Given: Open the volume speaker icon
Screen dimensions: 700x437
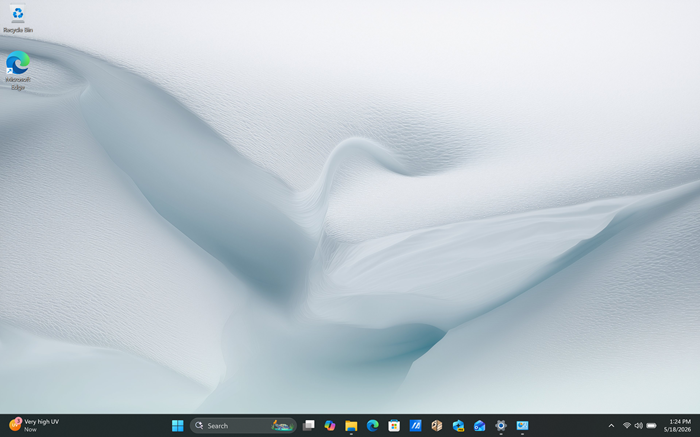Looking at the screenshot, I should tap(639, 425).
